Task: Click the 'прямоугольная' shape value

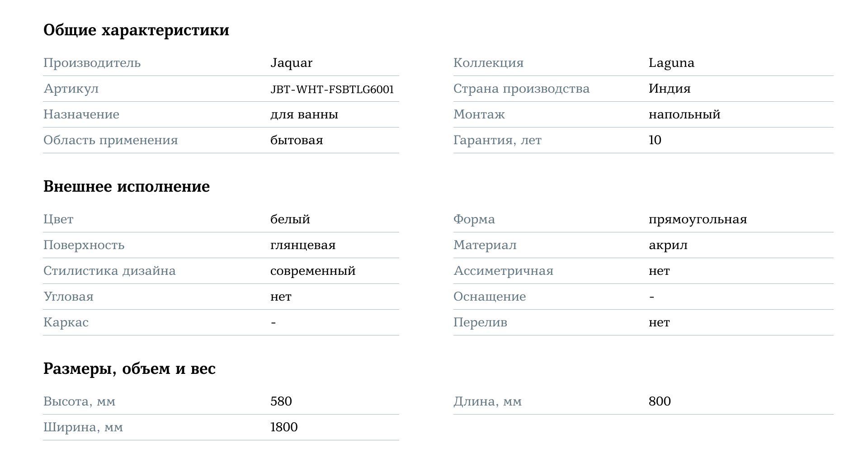Action: pyautogui.click(x=698, y=219)
